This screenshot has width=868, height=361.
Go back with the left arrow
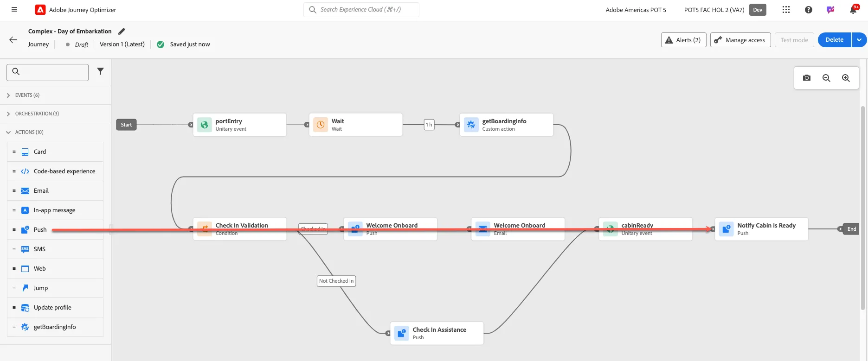tap(13, 40)
